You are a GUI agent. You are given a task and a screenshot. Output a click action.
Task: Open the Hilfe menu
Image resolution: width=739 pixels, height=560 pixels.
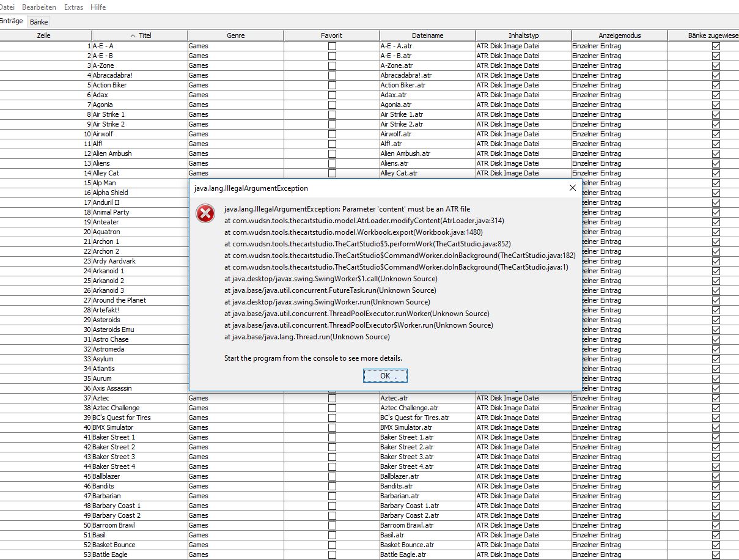click(98, 7)
